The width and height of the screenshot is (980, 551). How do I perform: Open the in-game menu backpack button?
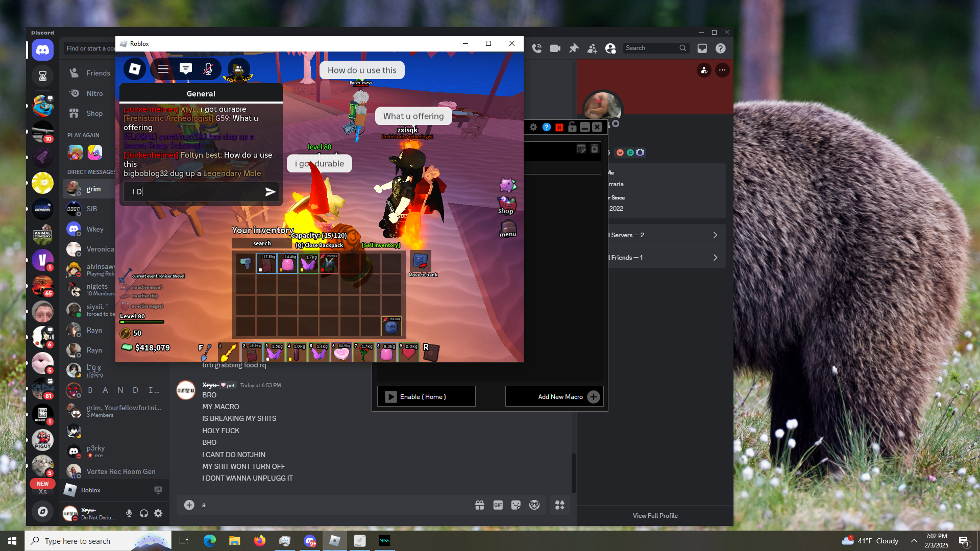(508, 229)
